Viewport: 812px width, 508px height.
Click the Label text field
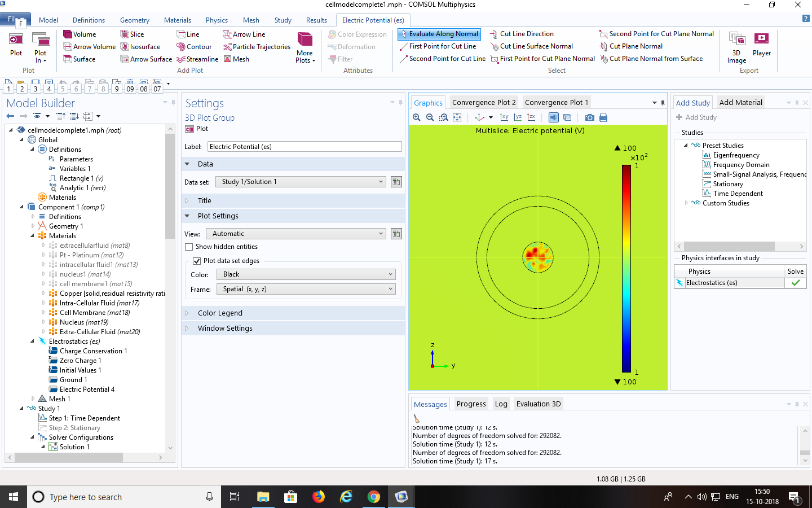(x=304, y=147)
